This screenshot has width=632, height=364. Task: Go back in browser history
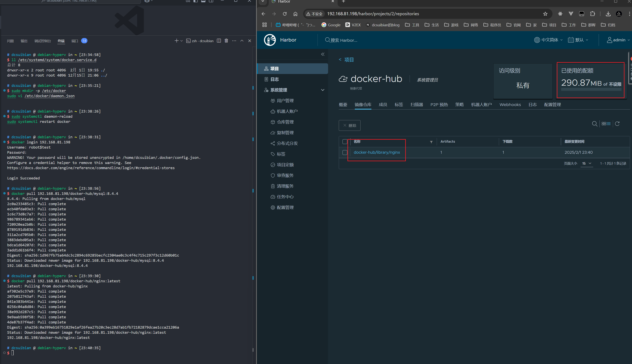[263, 14]
